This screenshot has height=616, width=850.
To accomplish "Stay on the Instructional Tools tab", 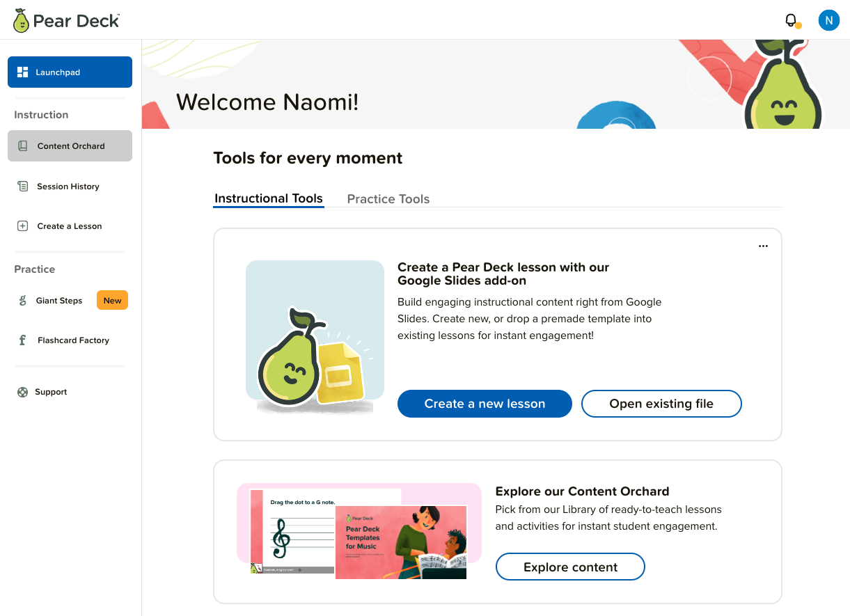I will (268, 198).
